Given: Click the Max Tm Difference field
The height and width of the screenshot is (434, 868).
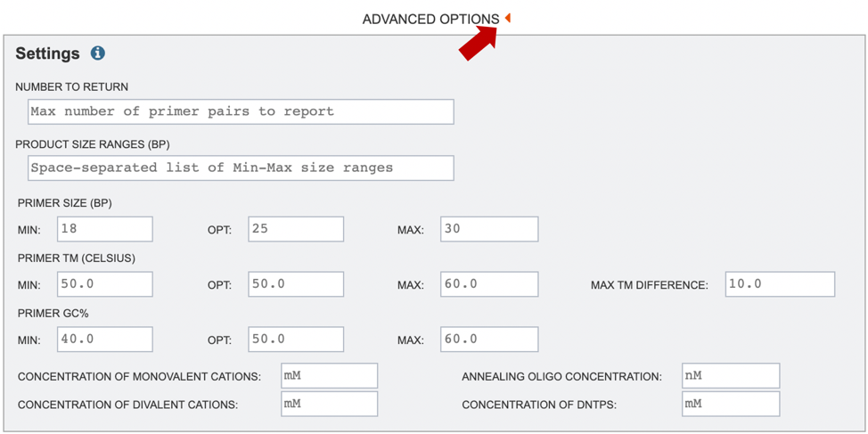Looking at the screenshot, I should pos(780,284).
